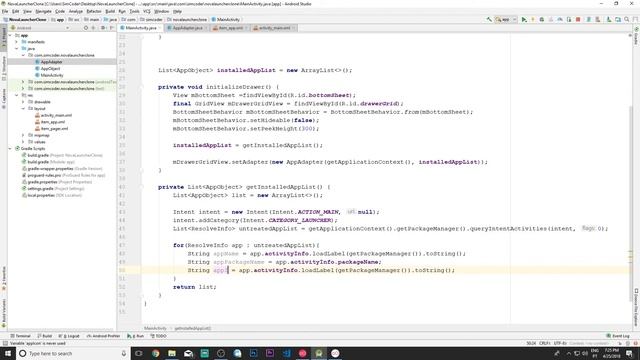Open the Search Everywhere magnifier icon

(627, 19)
